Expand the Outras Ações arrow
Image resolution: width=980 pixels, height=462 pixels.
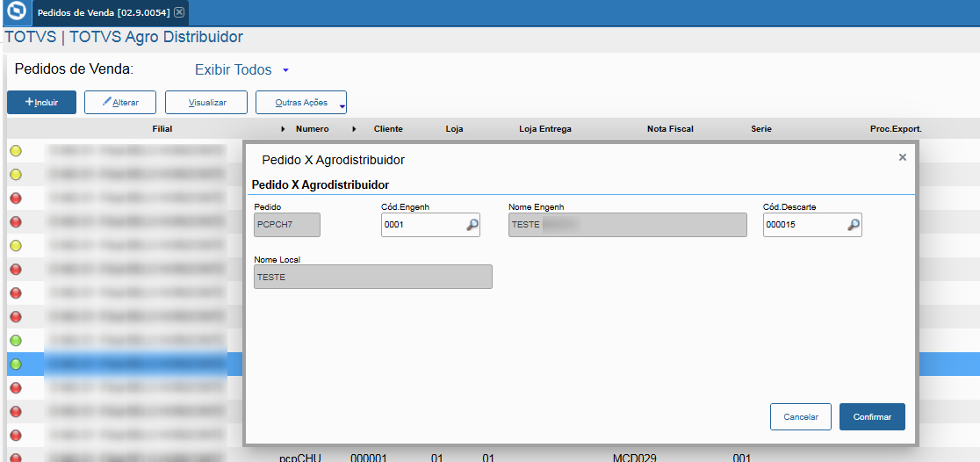(x=342, y=107)
